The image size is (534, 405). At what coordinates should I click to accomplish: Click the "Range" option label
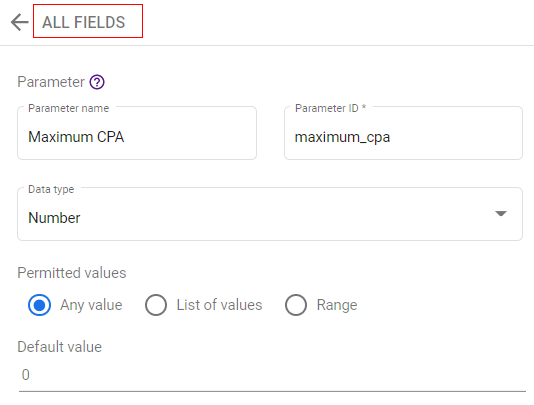pos(337,305)
